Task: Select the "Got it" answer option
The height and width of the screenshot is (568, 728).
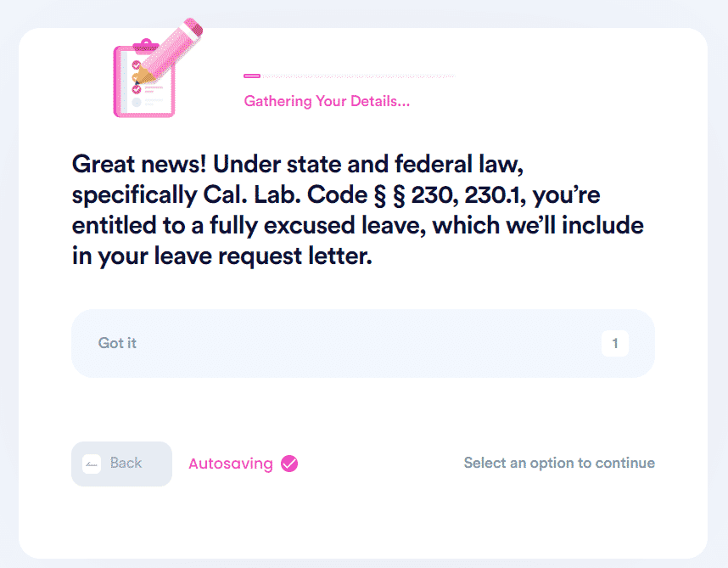Action: click(362, 343)
